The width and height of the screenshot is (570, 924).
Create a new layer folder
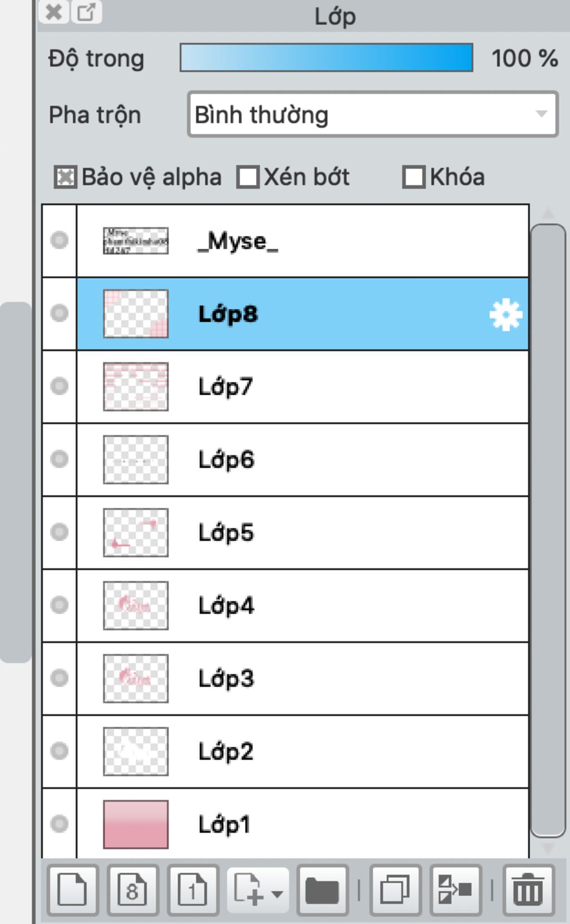point(323,890)
